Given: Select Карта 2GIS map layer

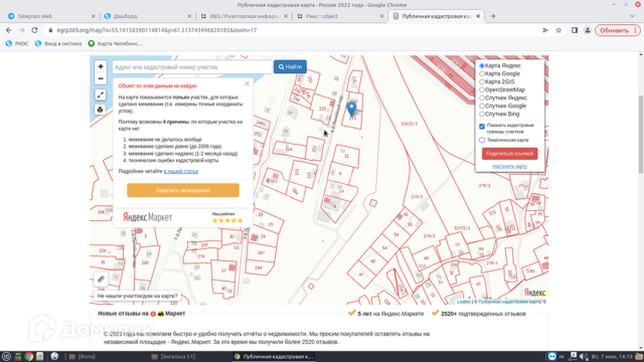Looking at the screenshot, I should click(482, 81).
